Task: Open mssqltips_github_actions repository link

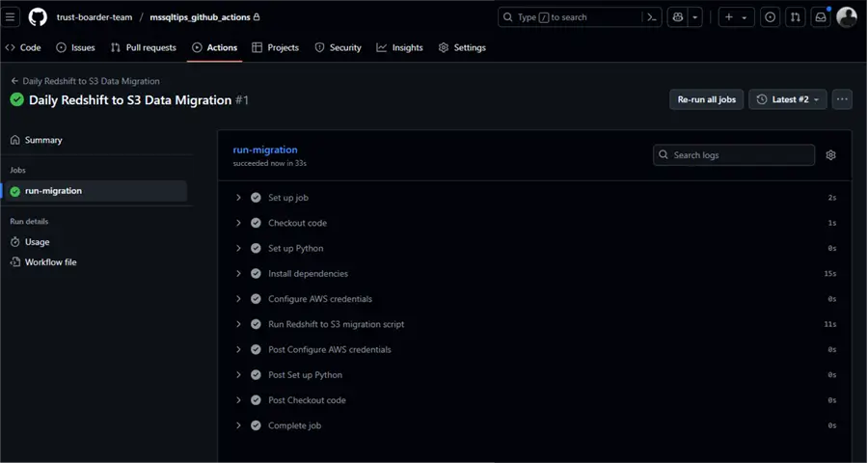Action: point(200,17)
